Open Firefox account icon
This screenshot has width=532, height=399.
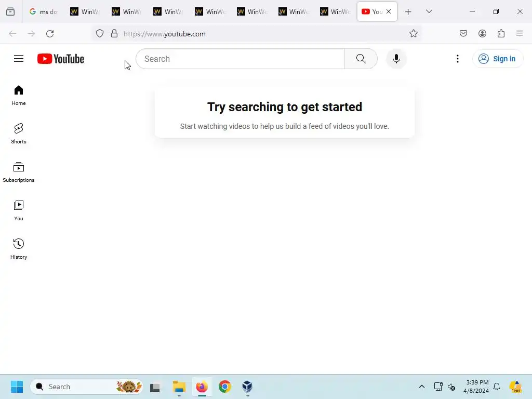pyautogui.click(x=482, y=33)
